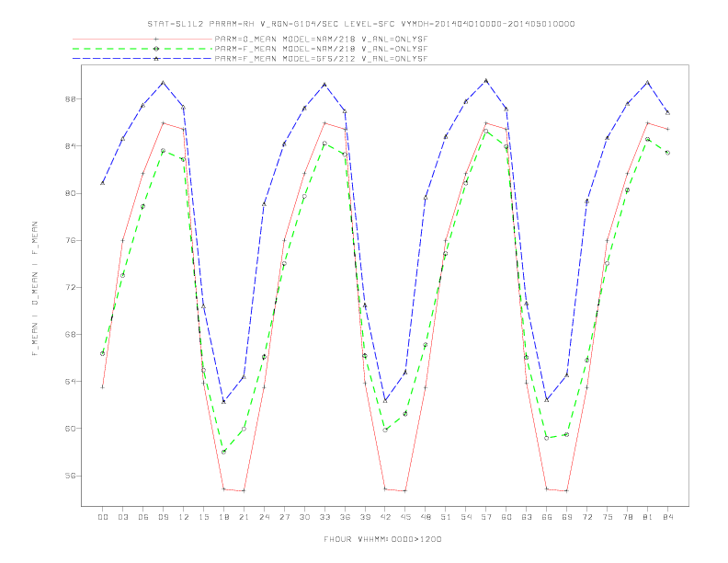The image size is (728, 563).
Task: Click x-axis title FHOUR VHHMM:0000>1200
Action: 382,539
